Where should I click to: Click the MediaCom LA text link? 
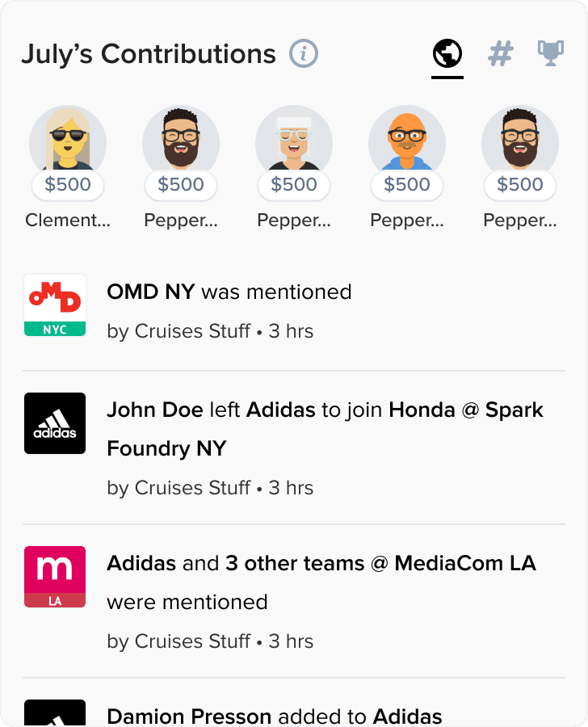point(465,563)
